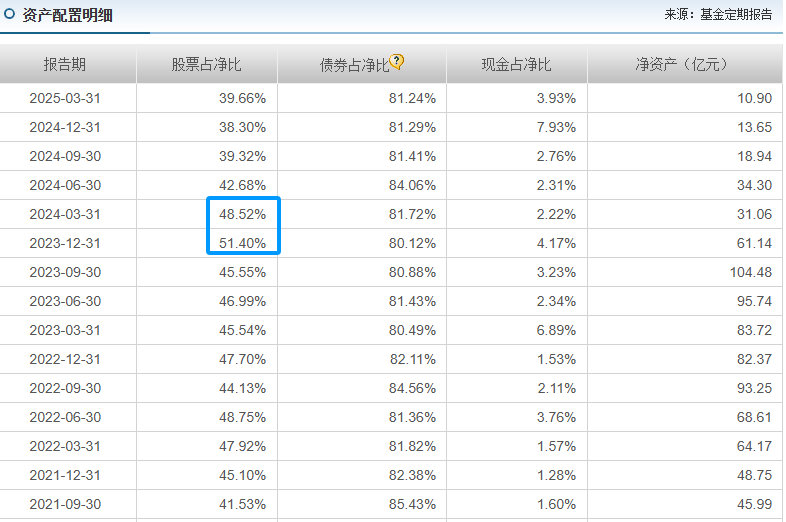This screenshot has width=786, height=522.
Task: Click net asset value 13.65
Action: click(x=754, y=127)
